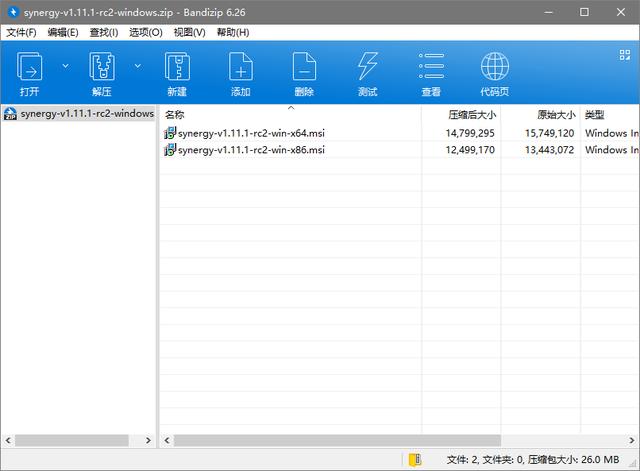640x471 pixels.
Task: Click the Test (测试) lightning icon
Action: pos(368,67)
